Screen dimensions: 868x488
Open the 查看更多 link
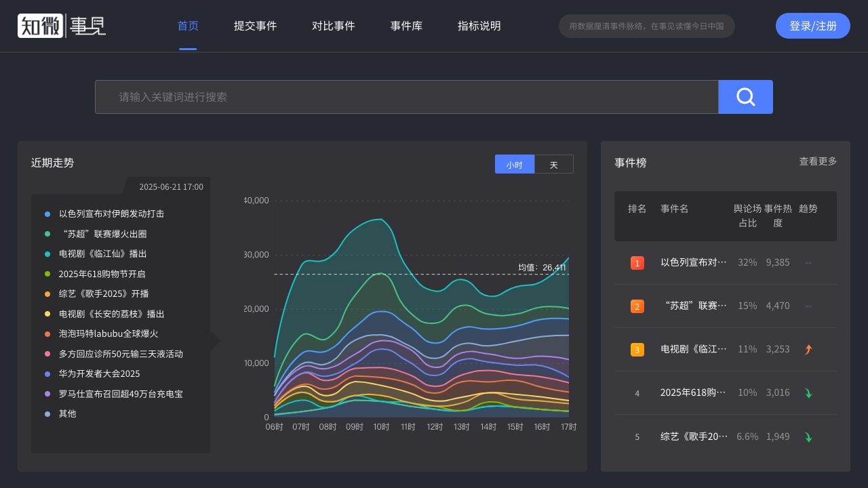coord(818,161)
